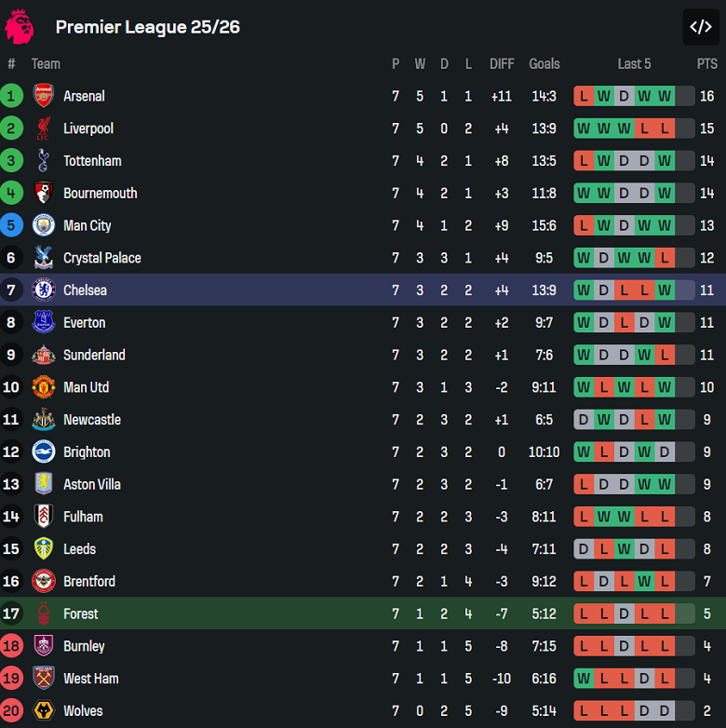726x728 pixels.
Task: Click the Premier League lion logo
Action: pos(20,27)
